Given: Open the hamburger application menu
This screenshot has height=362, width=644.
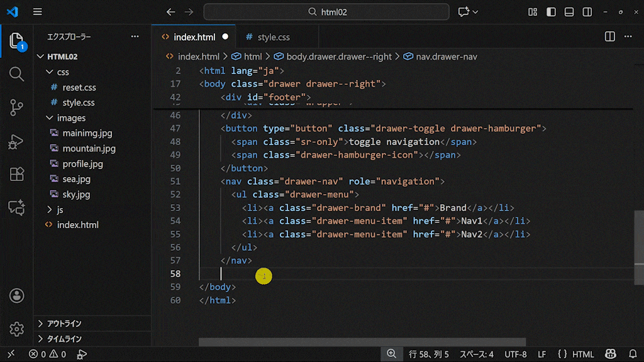Looking at the screenshot, I should pos(38,12).
